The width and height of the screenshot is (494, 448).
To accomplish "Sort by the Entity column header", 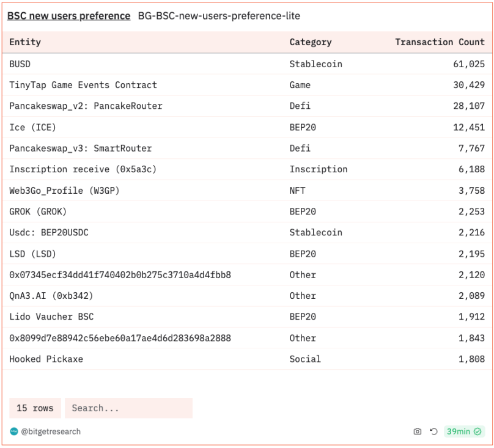I will [25, 42].
